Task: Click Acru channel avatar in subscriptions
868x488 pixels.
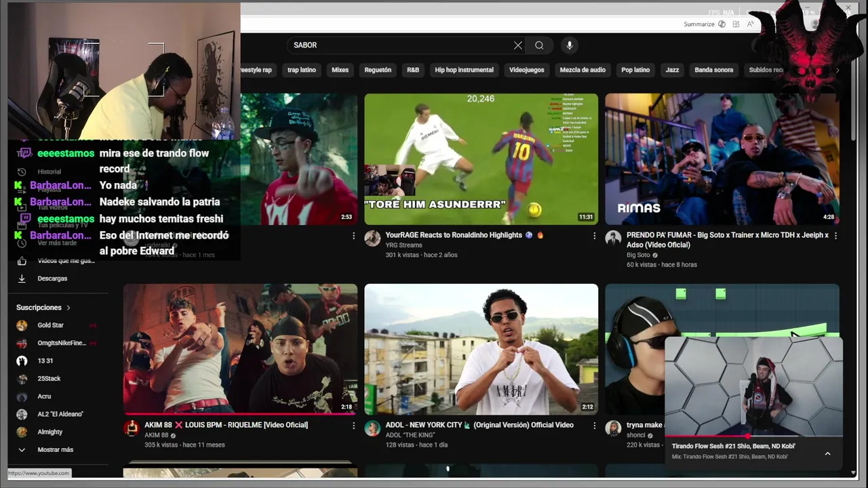Action: (x=22, y=396)
